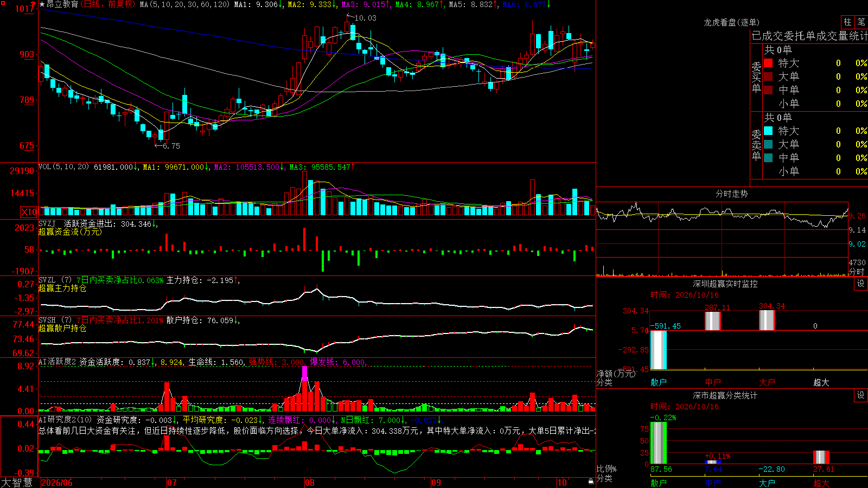Screen dimensions: 868x488
Task: Open 设 settings for 深圳超赢实时监控
Action: pos(860,284)
